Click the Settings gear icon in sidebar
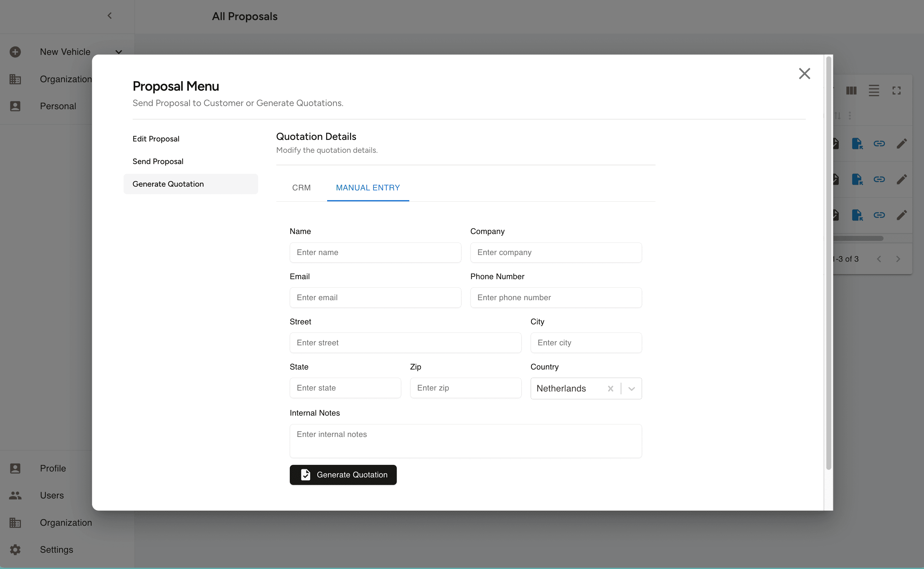Screen dimensions: 924x569 click(15, 550)
